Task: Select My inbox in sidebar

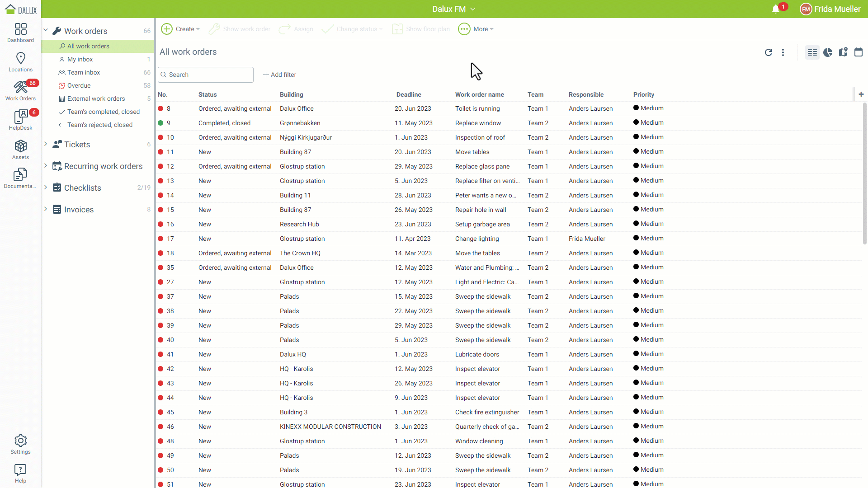Action: [x=80, y=59]
